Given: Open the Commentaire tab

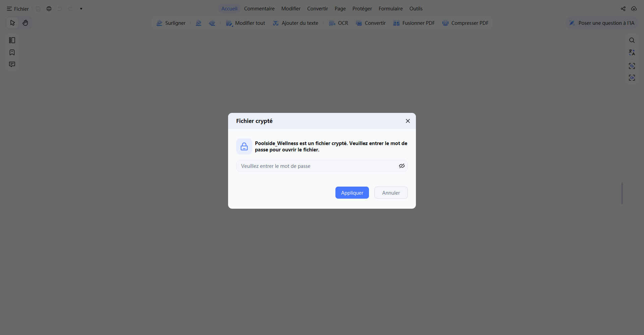Looking at the screenshot, I should [259, 9].
